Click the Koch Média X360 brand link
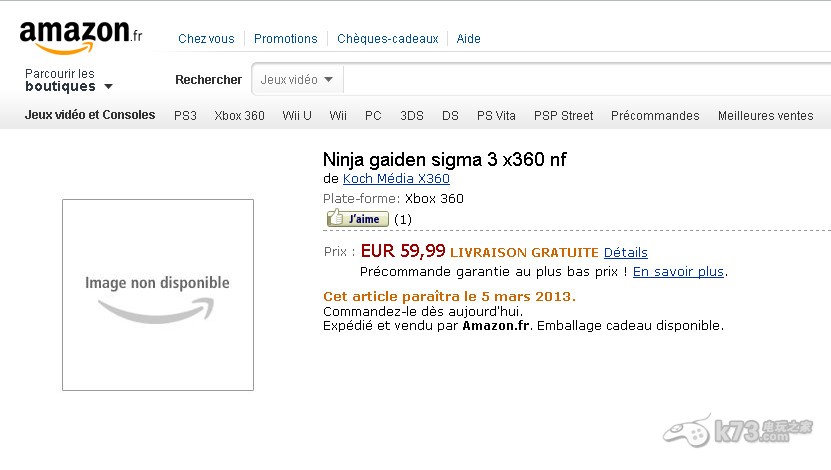Screen dimensions: 831x470 point(396,179)
